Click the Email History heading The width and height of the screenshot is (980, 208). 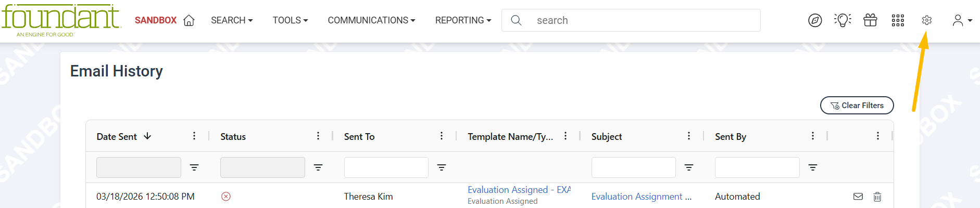pyautogui.click(x=117, y=71)
